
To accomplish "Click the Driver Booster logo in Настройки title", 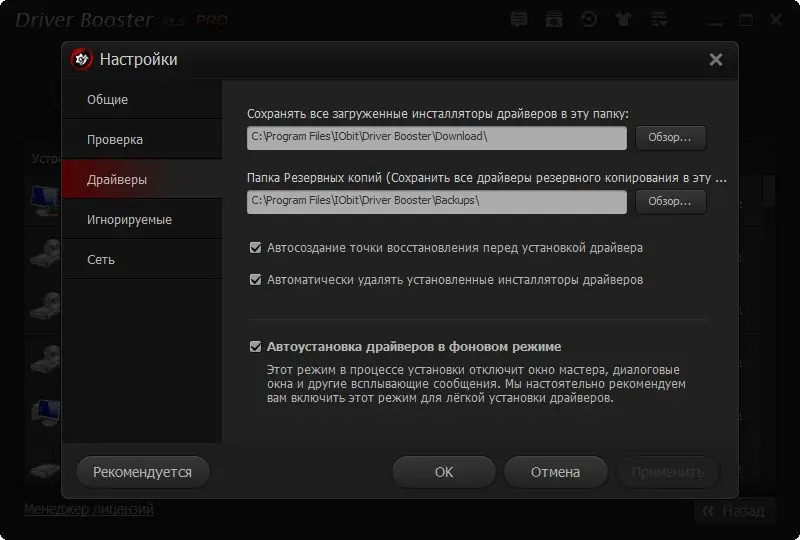I will tap(82, 59).
